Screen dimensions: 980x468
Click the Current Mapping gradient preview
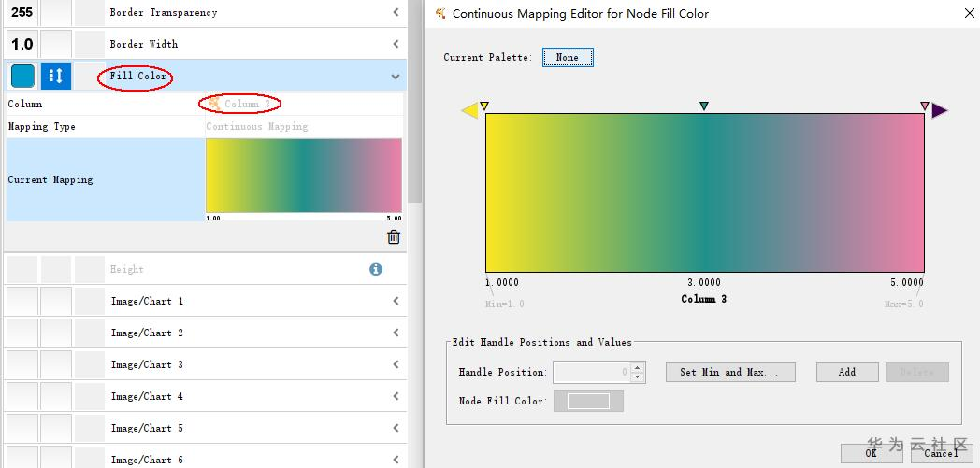click(303, 176)
